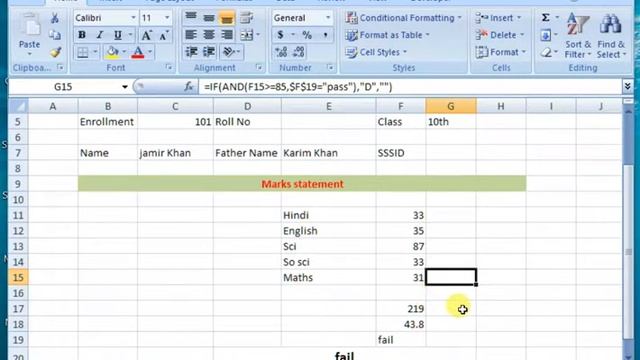Open the Format cells menu

coord(501,52)
